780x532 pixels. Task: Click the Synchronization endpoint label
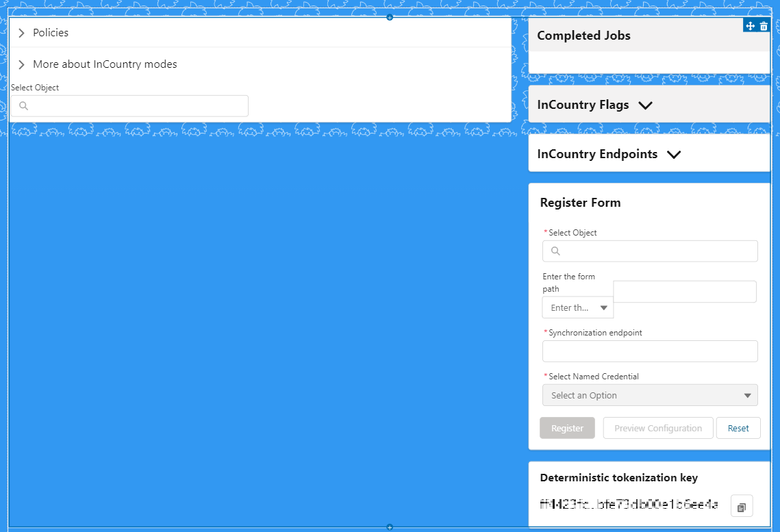[x=595, y=333]
